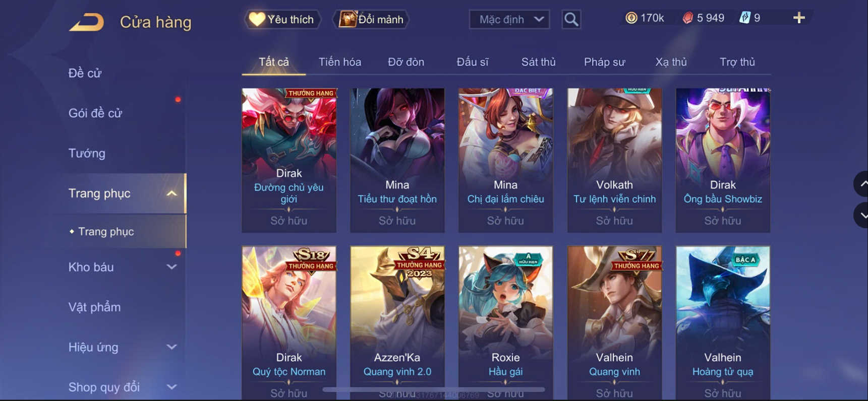Open Yêu thích heart favorites
This screenshot has width=868, height=401.
click(282, 19)
